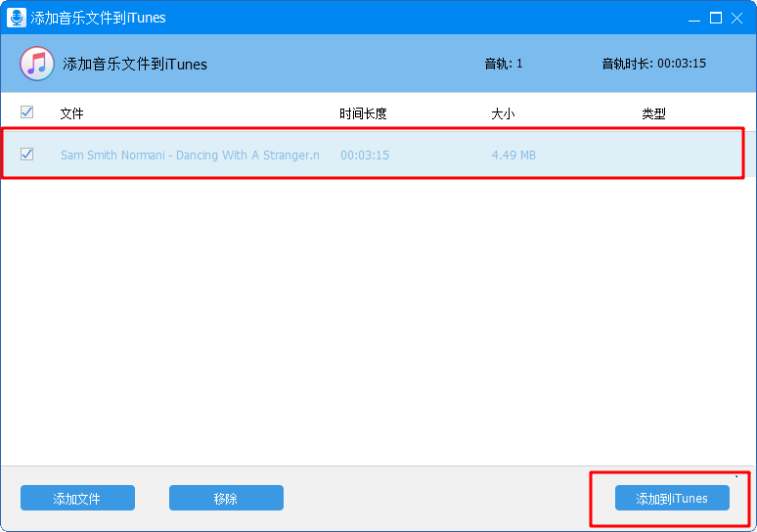Uncheck the Sam Smith Normani track checkbox
The width and height of the screenshot is (757, 532).
pos(27,155)
